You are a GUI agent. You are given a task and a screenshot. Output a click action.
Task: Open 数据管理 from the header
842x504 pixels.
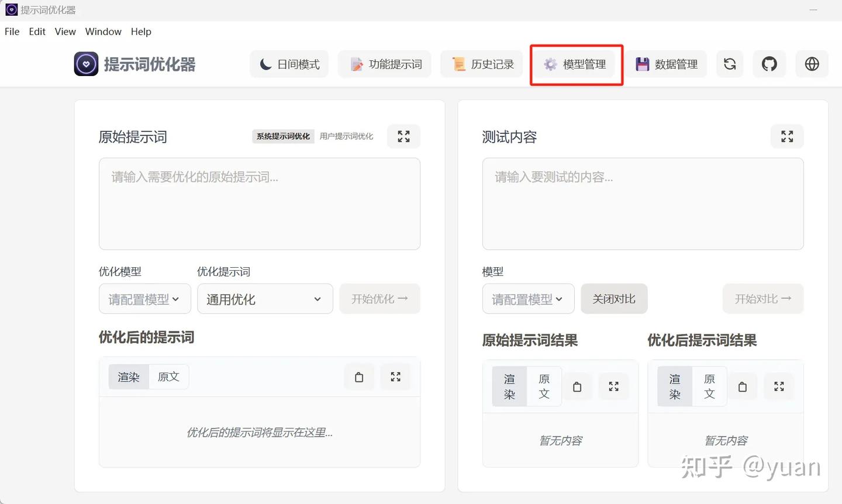pos(667,64)
